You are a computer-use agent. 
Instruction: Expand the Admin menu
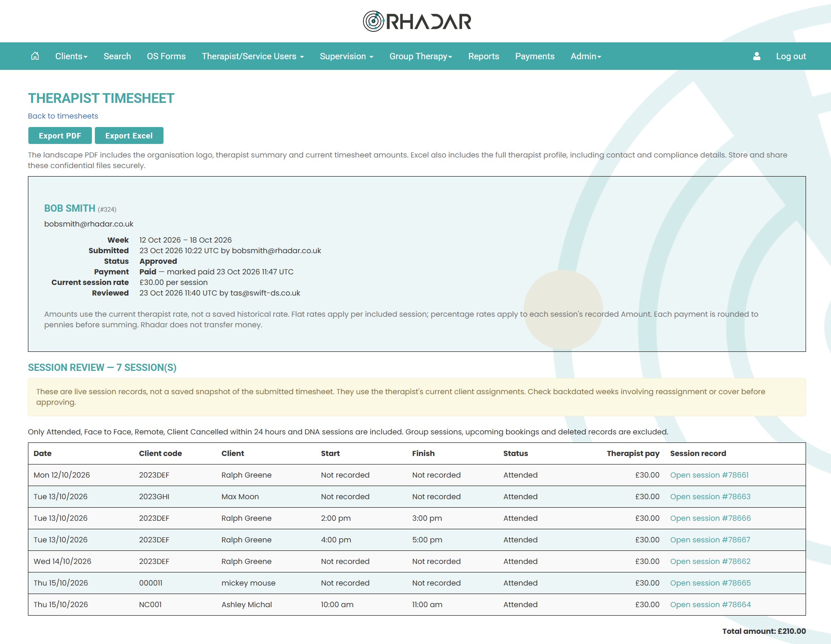[x=586, y=56]
